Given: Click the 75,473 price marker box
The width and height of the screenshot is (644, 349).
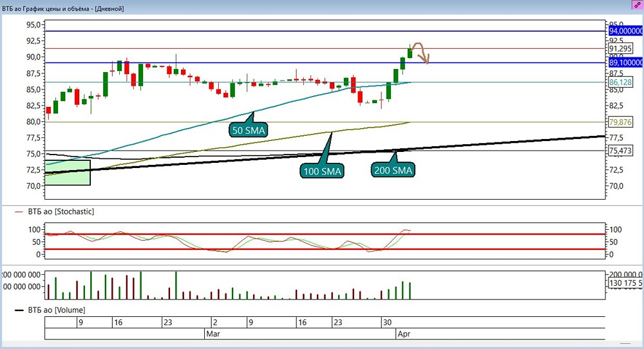Looking at the screenshot, I should (x=620, y=151).
